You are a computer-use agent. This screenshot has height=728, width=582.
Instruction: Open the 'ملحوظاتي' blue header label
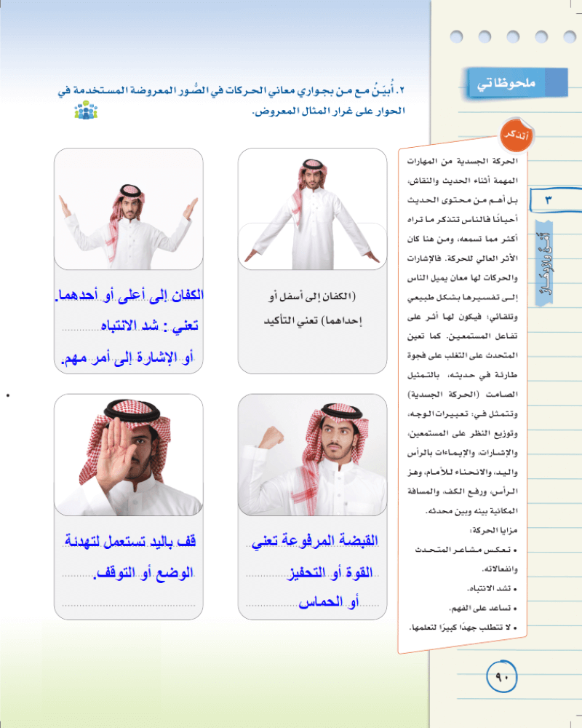(x=516, y=83)
